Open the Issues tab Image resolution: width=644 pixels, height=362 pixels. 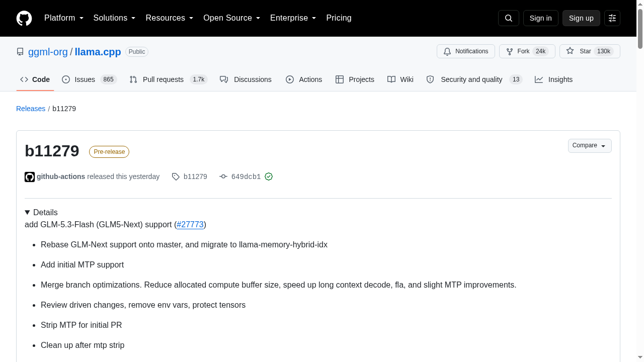(x=89, y=79)
